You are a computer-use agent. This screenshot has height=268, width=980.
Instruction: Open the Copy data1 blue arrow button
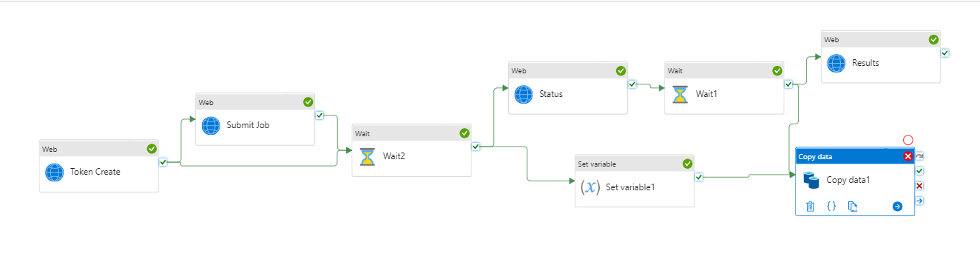897,207
